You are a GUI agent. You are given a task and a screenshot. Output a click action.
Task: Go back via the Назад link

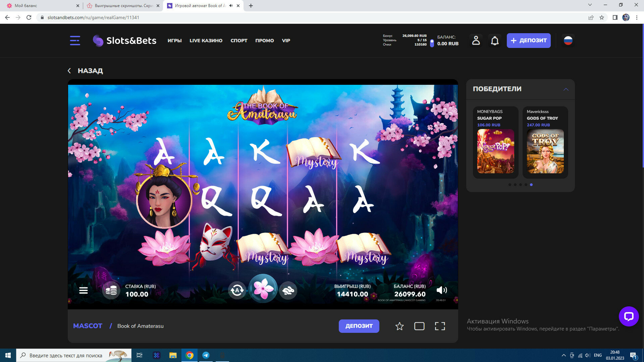point(86,71)
